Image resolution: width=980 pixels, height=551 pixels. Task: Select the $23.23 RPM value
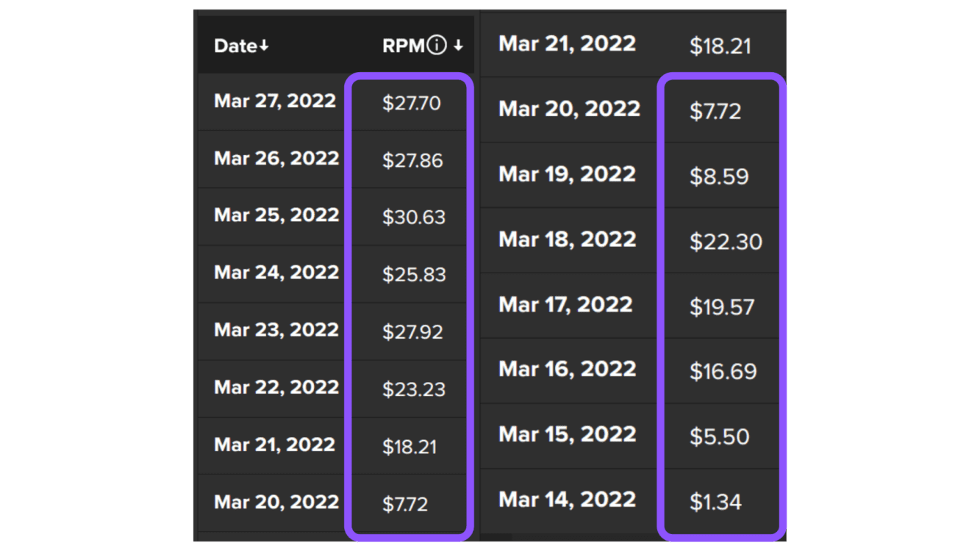pyautogui.click(x=414, y=389)
